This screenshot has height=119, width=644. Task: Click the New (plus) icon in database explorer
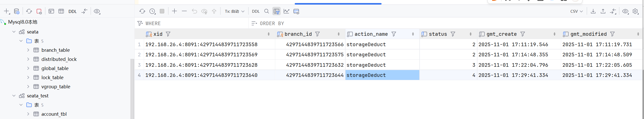tap(7, 11)
